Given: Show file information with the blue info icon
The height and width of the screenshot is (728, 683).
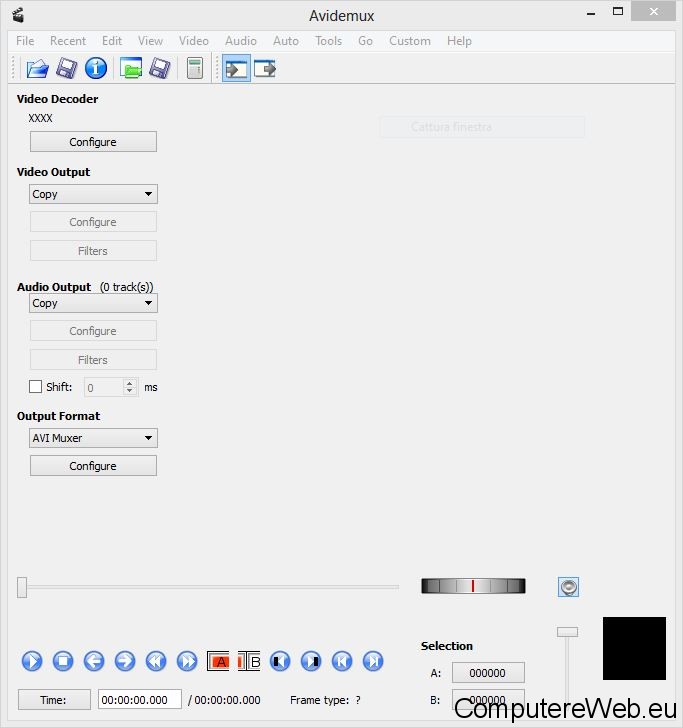Looking at the screenshot, I should tap(96, 69).
